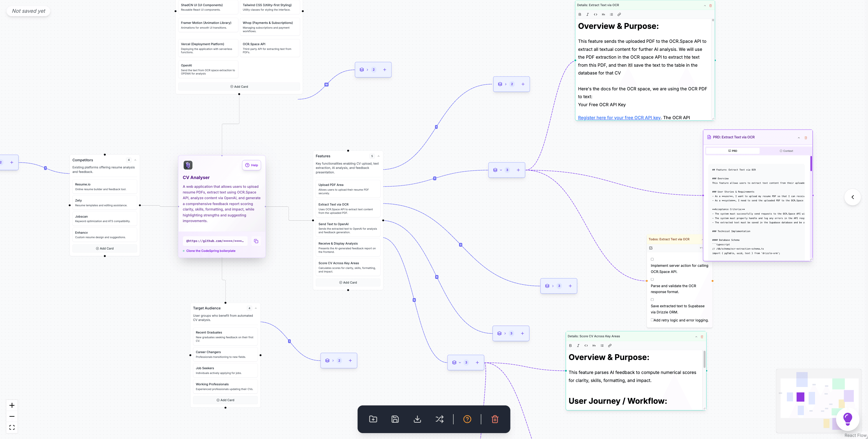Collapse the PRD: Extract Text via OCR panel

[x=799, y=138]
